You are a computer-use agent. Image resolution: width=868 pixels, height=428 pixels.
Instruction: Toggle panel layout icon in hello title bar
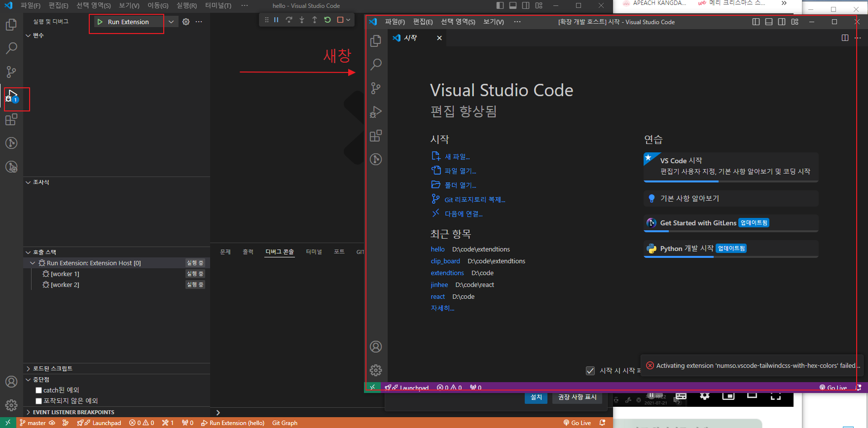click(513, 5)
